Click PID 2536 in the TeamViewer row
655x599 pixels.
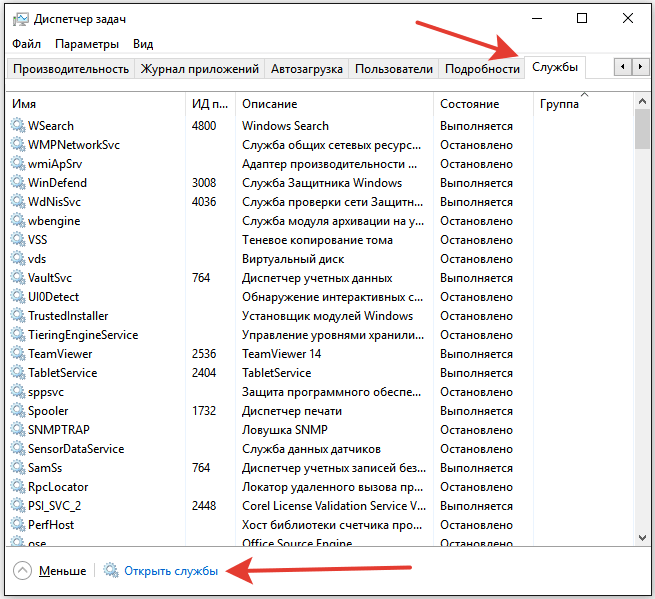(x=204, y=354)
